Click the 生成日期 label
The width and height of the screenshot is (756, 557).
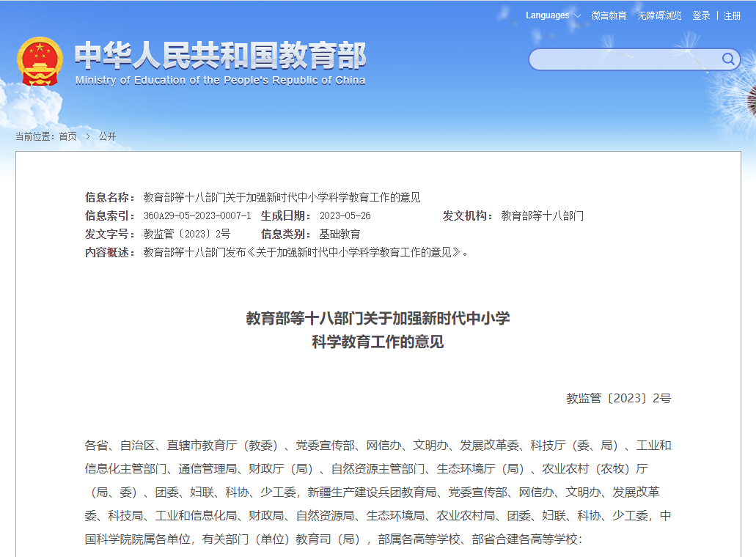pyautogui.click(x=286, y=215)
